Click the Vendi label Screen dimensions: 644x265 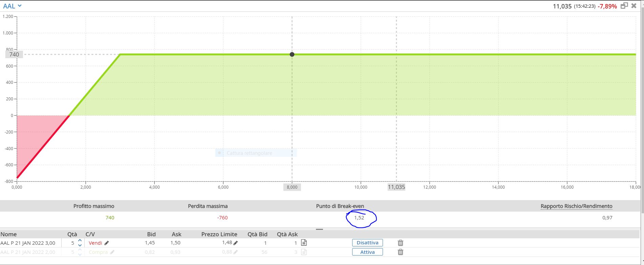click(95, 243)
